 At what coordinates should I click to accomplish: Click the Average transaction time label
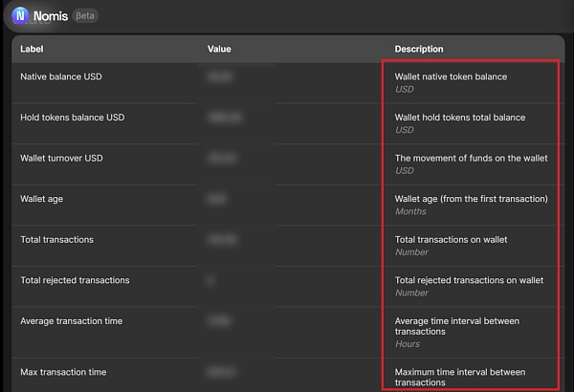pyautogui.click(x=72, y=321)
